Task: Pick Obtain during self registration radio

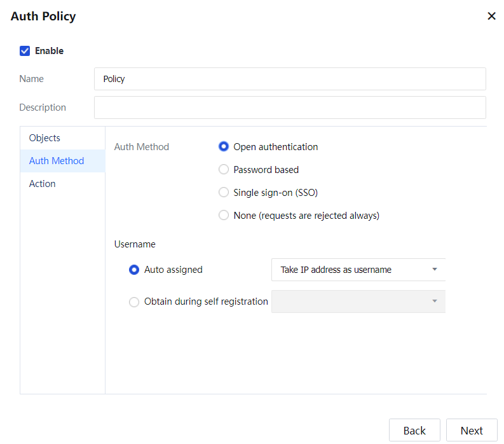Action: (x=134, y=302)
